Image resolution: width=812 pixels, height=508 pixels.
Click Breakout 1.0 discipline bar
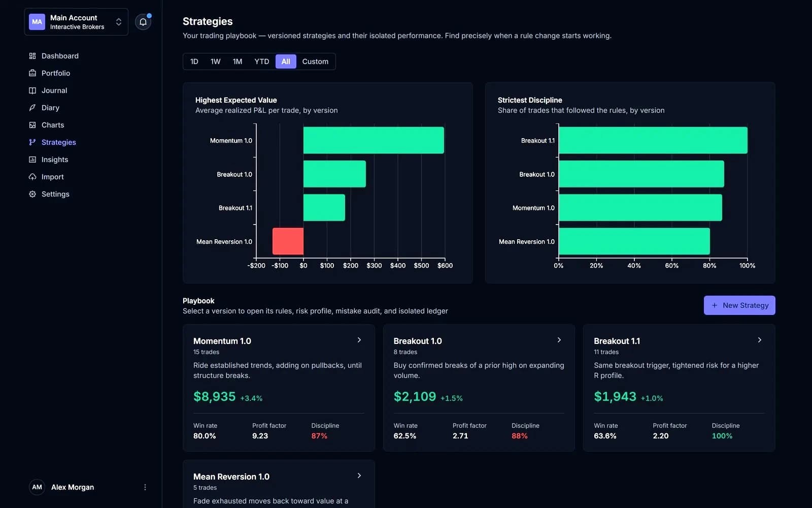point(641,174)
